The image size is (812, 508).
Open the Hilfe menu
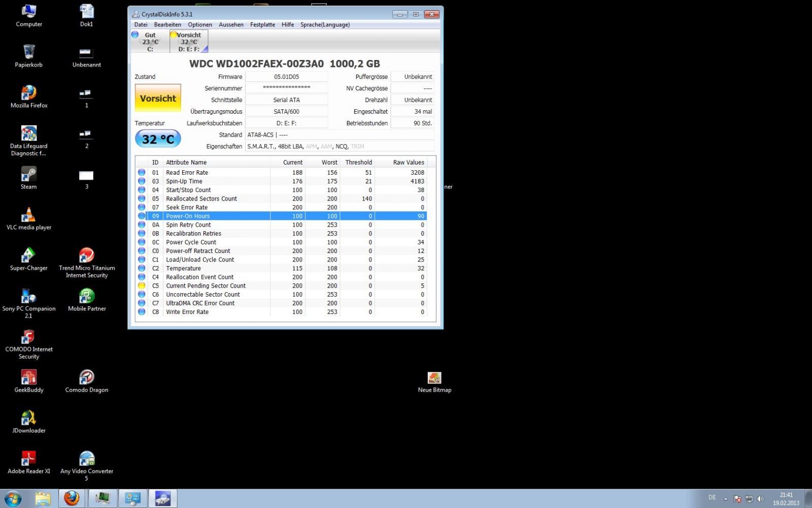[x=288, y=24]
